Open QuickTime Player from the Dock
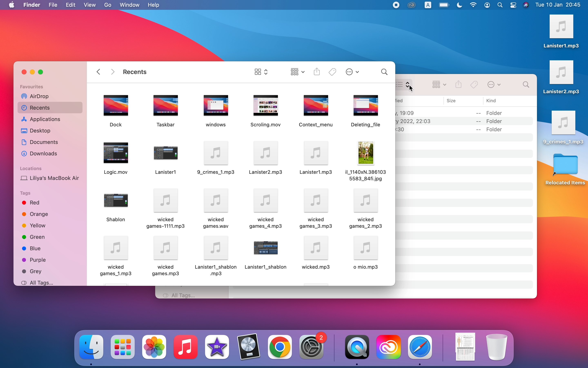This screenshot has height=368, width=588. pyautogui.click(x=357, y=347)
